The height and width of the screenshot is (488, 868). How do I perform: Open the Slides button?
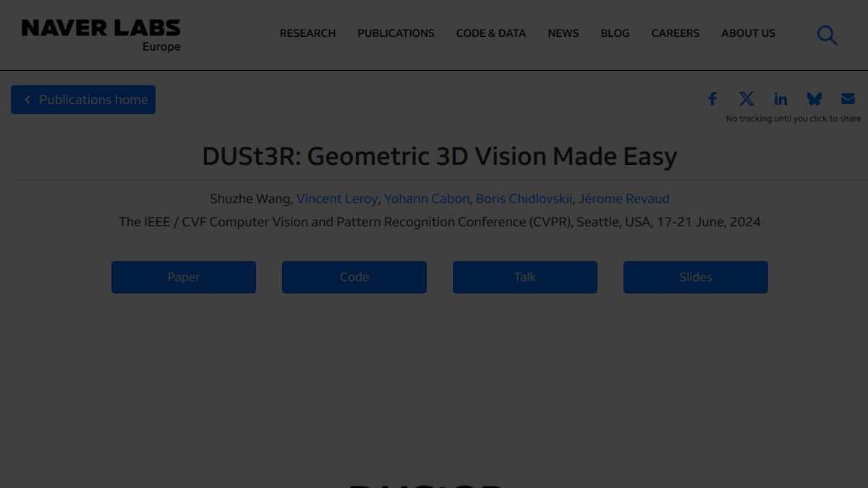point(696,277)
